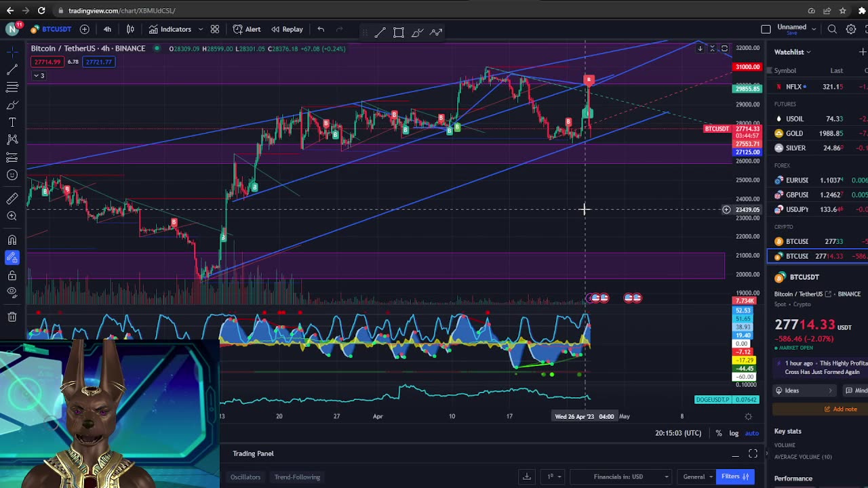
Task: Select SILVER in the watchlist
Action: (x=817, y=148)
